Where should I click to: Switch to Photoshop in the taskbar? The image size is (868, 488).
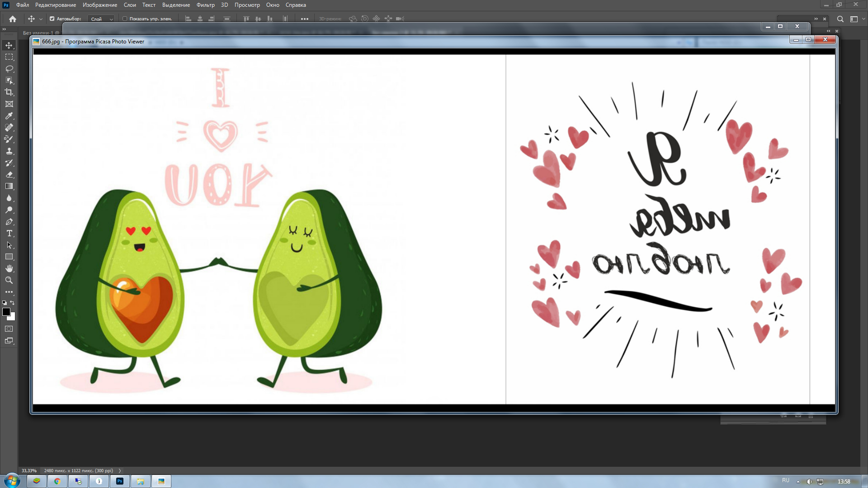click(x=120, y=481)
